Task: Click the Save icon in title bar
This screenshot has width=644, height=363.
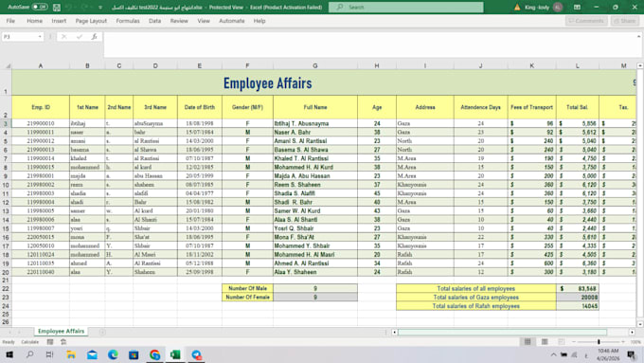Action: point(57,7)
